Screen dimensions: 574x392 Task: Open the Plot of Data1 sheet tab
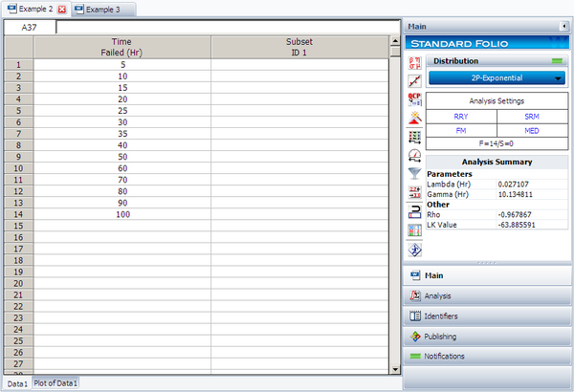(56, 382)
